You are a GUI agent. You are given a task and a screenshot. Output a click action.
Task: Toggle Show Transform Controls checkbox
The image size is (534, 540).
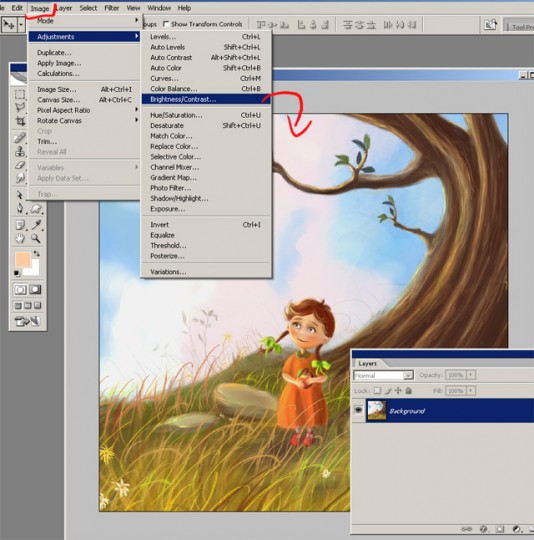tap(166, 24)
